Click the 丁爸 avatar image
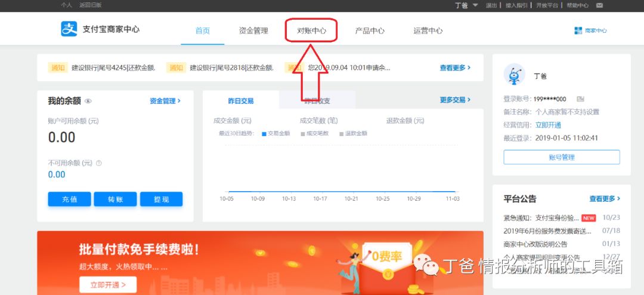 tap(514, 75)
